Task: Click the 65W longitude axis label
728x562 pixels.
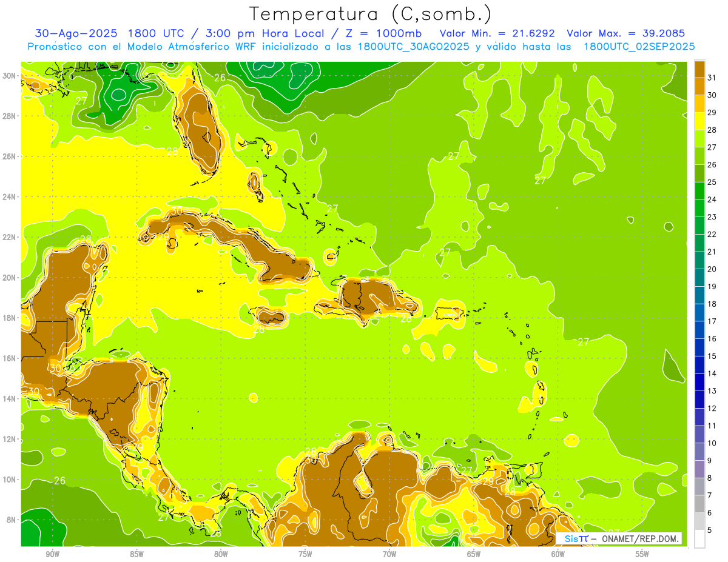Action: [x=474, y=554]
